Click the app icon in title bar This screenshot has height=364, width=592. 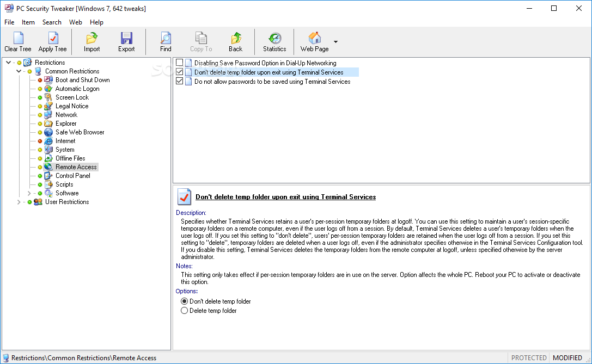click(x=9, y=8)
